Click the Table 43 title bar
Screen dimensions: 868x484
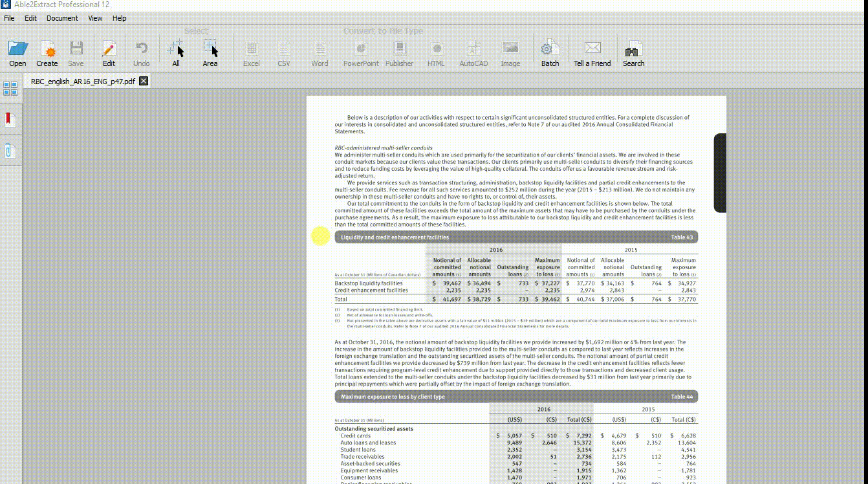(x=516, y=237)
